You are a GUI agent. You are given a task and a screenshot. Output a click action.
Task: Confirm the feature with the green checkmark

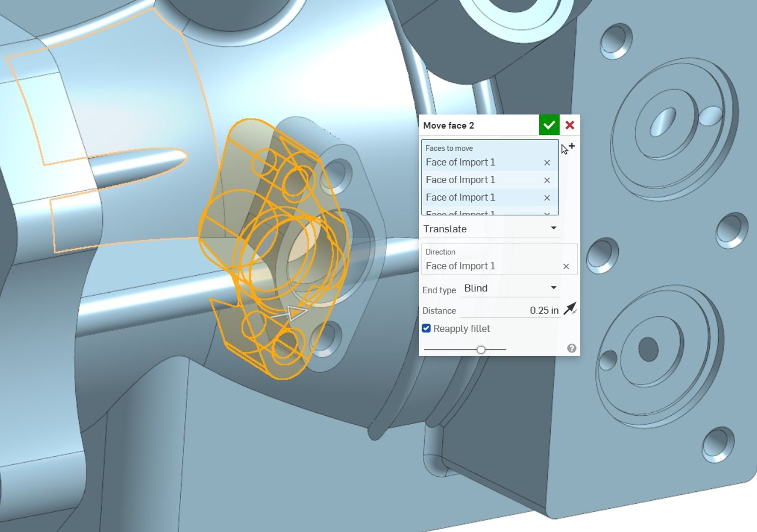(x=548, y=125)
